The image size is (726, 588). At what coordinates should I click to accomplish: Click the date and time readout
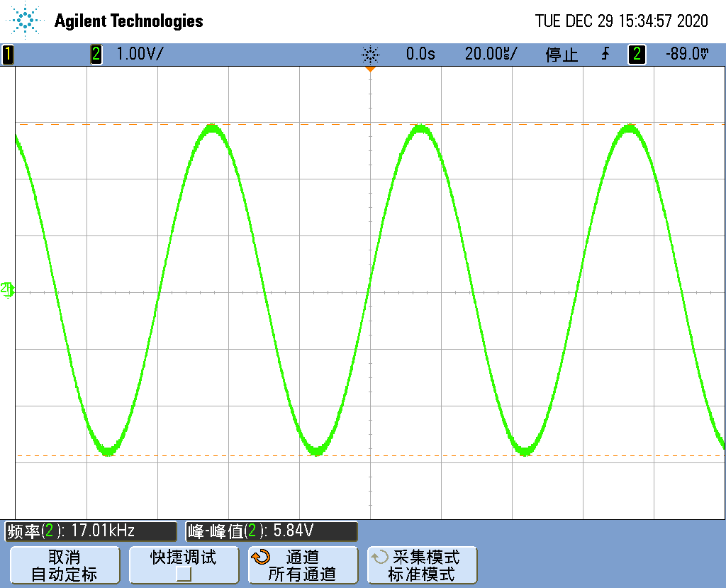tap(621, 21)
